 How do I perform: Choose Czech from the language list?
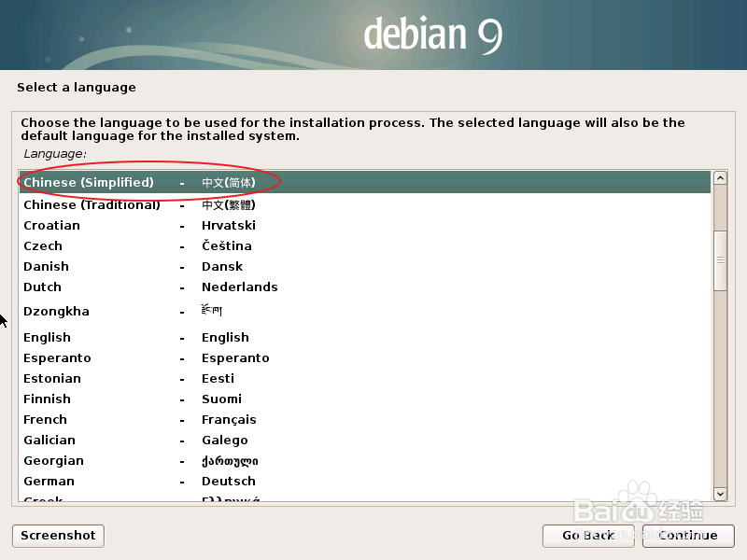coord(365,245)
